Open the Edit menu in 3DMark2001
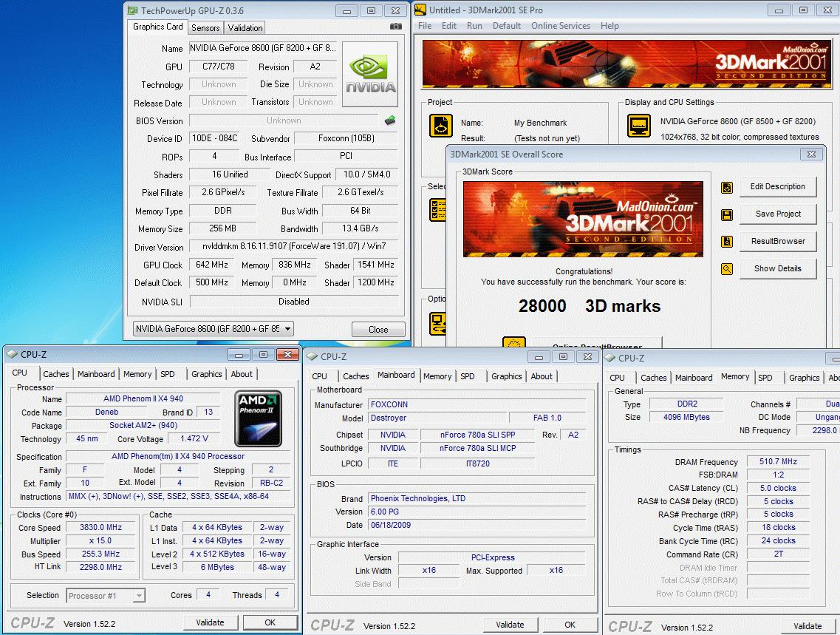Image resolution: width=840 pixels, height=635 pixels. pyautogui.click(x=449, y=26)
